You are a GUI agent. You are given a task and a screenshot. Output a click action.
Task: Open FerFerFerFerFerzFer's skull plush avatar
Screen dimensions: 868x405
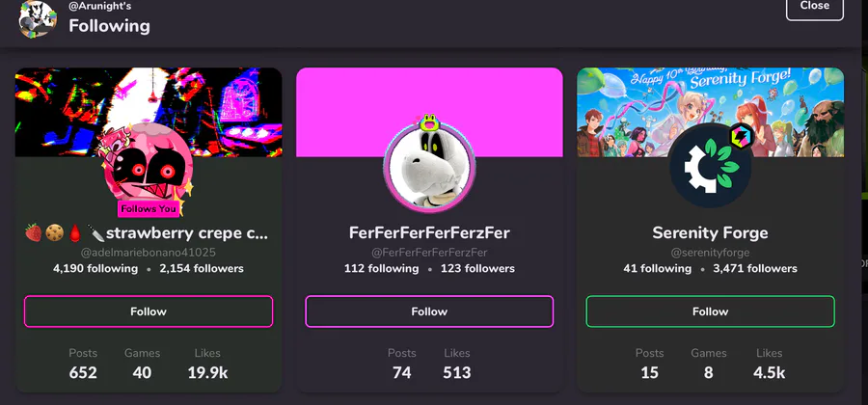click(x=429, y=165)
